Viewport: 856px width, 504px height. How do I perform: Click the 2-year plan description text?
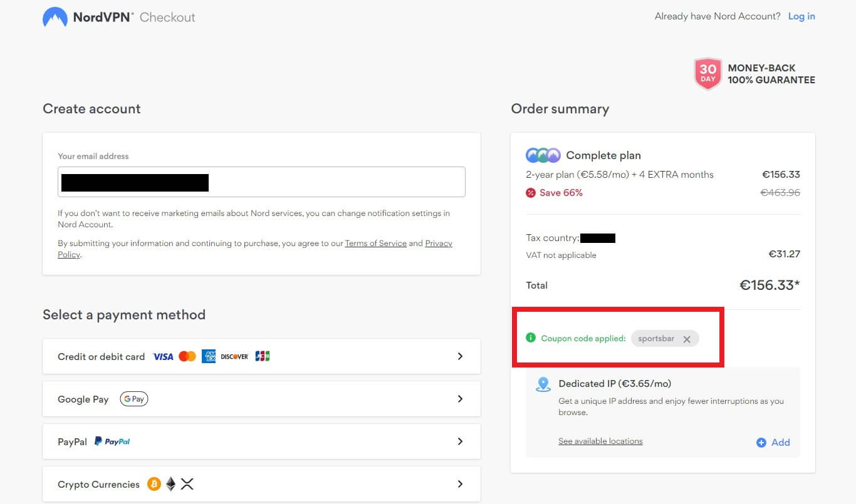[620, 175]
